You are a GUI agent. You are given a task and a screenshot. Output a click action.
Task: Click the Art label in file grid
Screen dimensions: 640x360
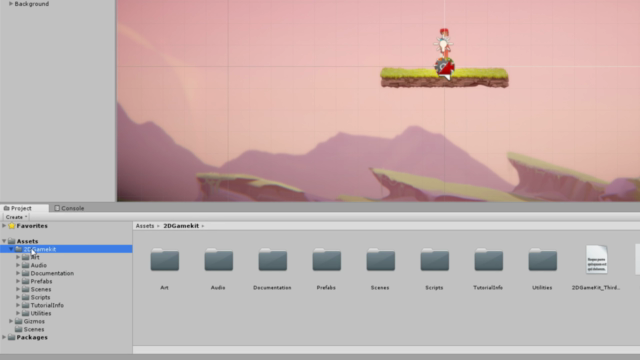164,288
